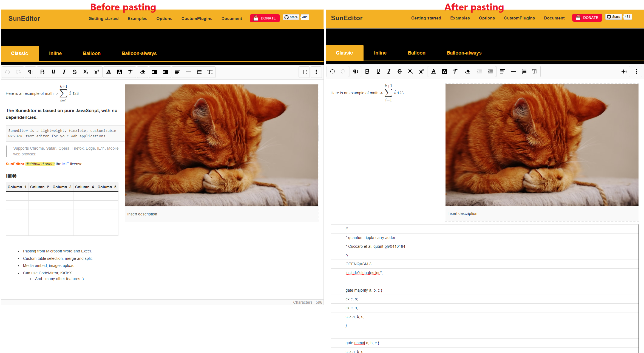The height and width of the screenshot is (353, 644).
Task: Toggle bold formatting in the left editor
Action: coord(42,72)
